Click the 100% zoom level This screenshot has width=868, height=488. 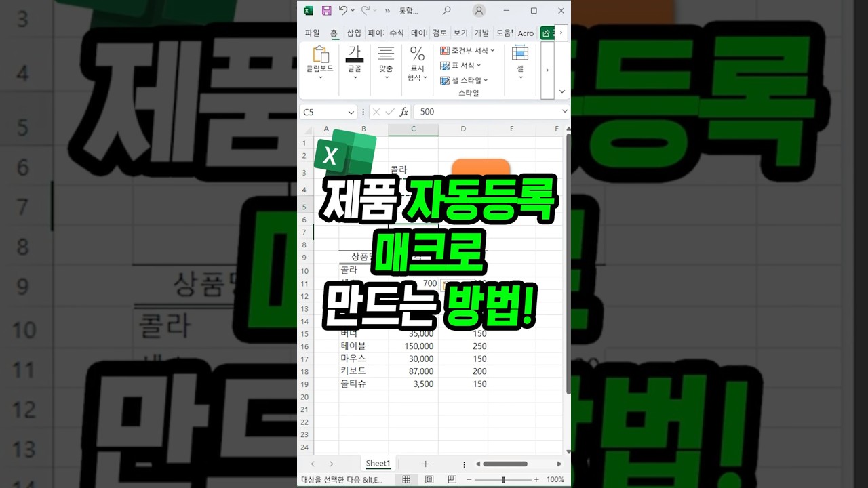[x=555, y=479]
